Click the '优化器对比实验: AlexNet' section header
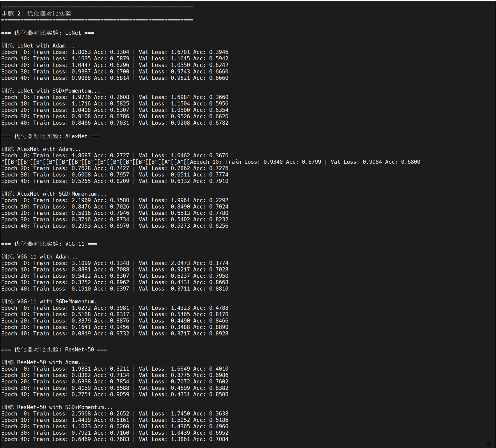 coord(51,136)
